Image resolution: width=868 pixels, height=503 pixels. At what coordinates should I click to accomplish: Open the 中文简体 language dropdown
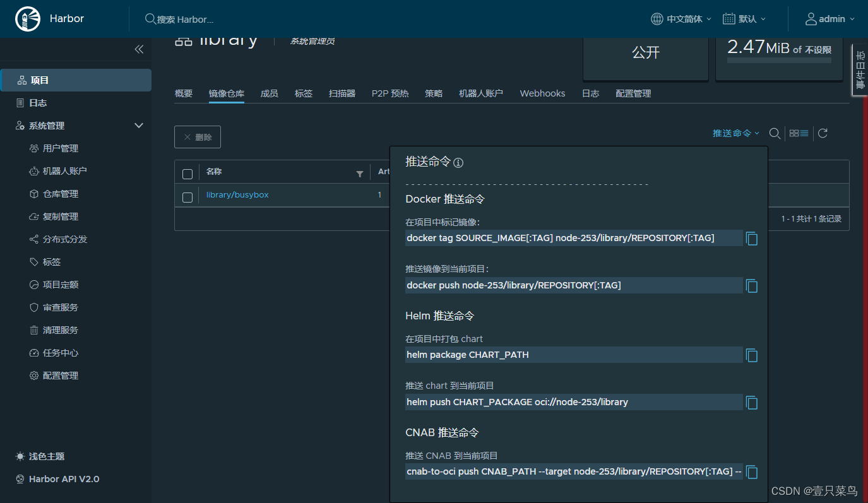click(x=689, y=19)
